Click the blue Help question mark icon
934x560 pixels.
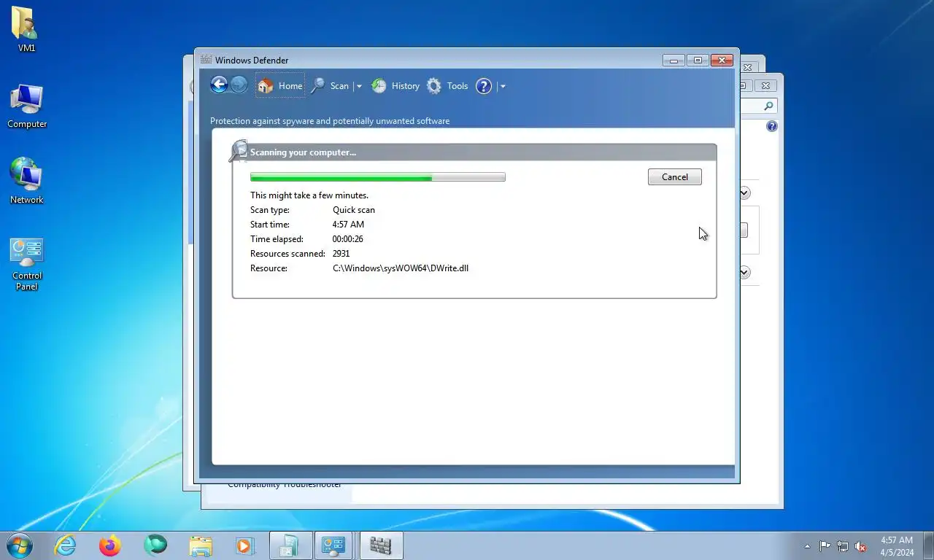(484, 86)
